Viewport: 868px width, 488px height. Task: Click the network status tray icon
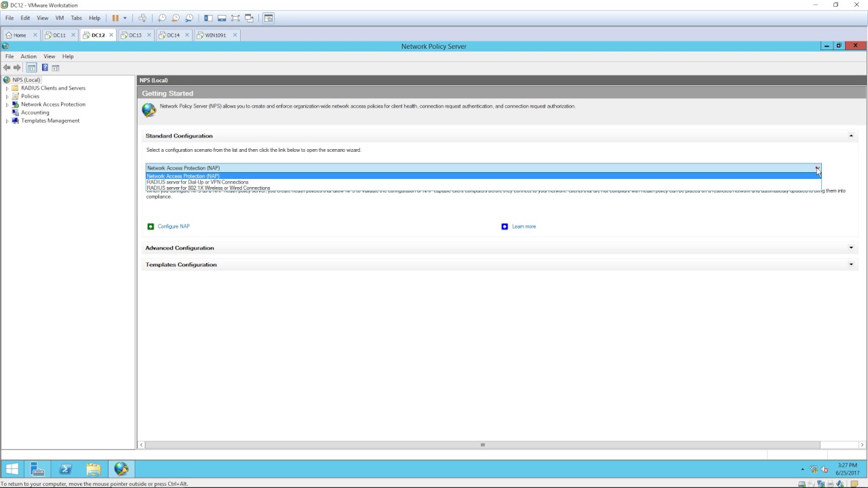[x=814, y=469]
